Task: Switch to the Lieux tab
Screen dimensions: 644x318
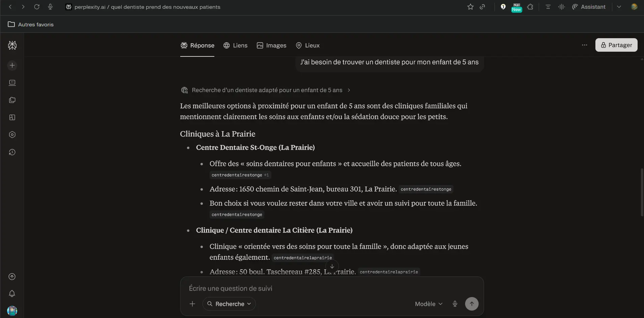Action: 307,45
